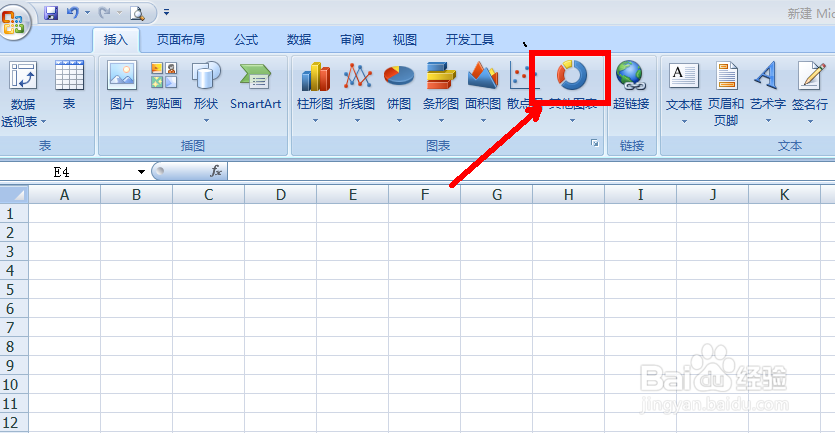Switch to the 开始 tab
Viewport: 835px width, 433px height.
pyautogui.click(x=63, y=40)
